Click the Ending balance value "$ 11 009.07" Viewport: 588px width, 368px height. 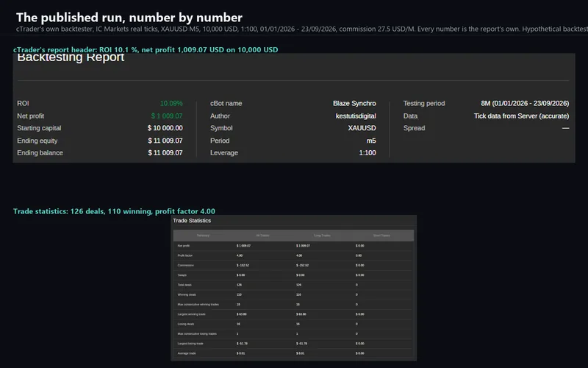(x=165, y=153)
